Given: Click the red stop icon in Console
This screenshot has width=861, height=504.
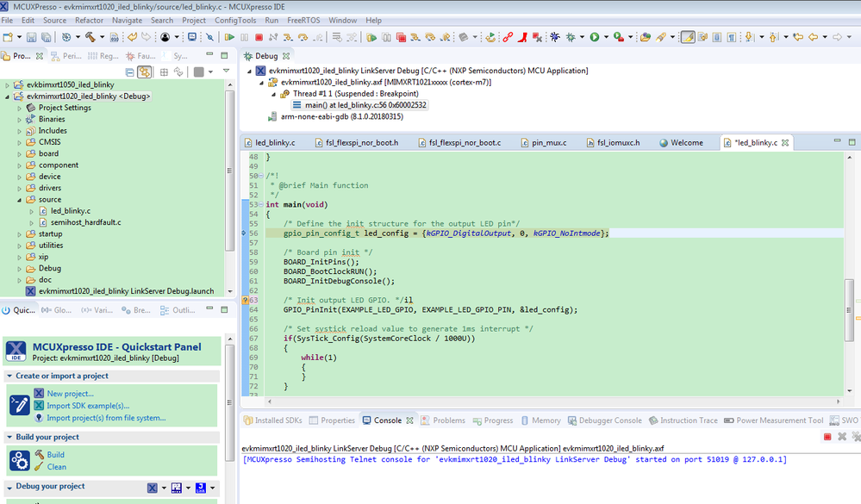Looking at the screenshot, I should tap(827, 437).
